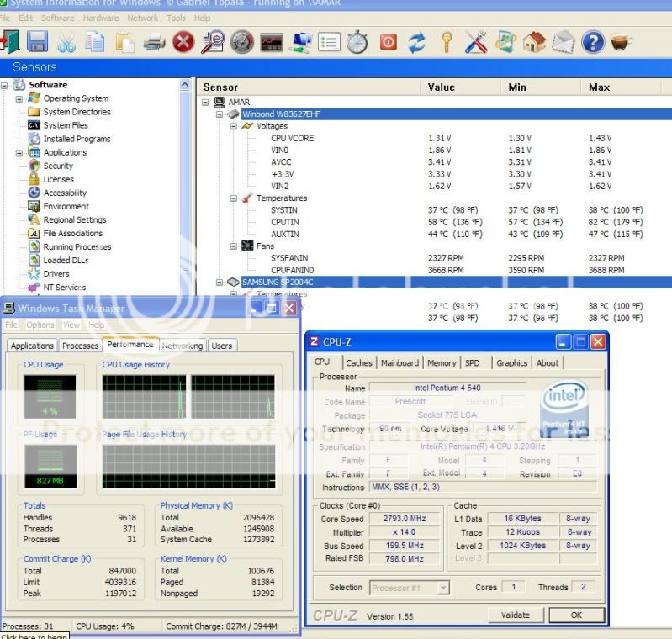Viewport: 672px width, 639px height.
Task: Select Running Processes in the tree
Action: point(77,247)
